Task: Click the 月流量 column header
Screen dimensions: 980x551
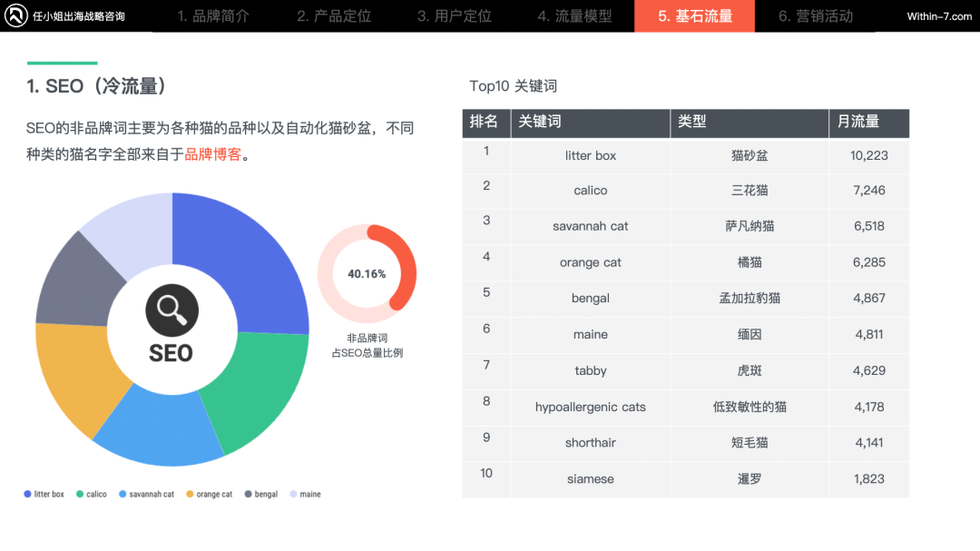Action: pos(869,123)
